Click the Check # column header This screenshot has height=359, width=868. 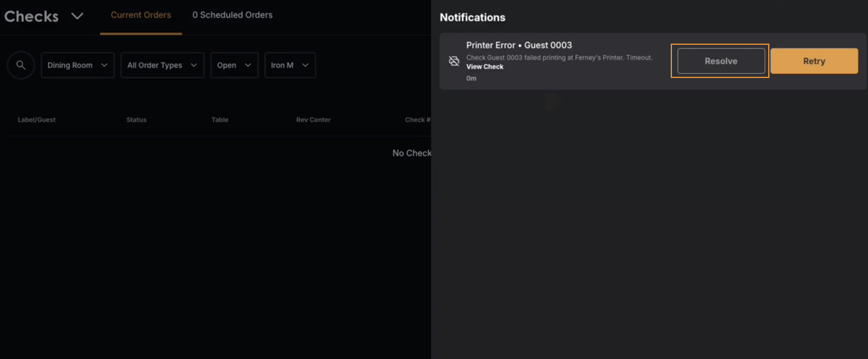(x=417, y=120)
